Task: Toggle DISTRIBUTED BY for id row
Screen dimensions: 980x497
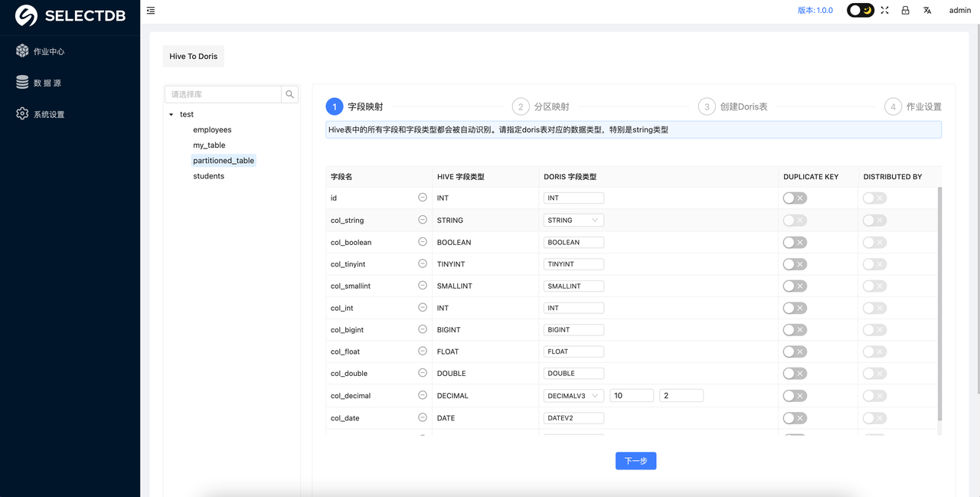Action: point(874,198)
